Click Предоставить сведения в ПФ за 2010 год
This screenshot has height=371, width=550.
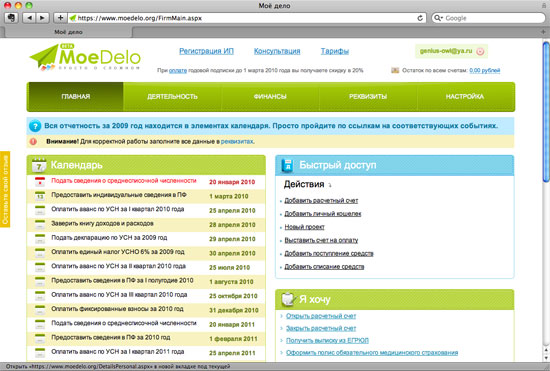110,337
